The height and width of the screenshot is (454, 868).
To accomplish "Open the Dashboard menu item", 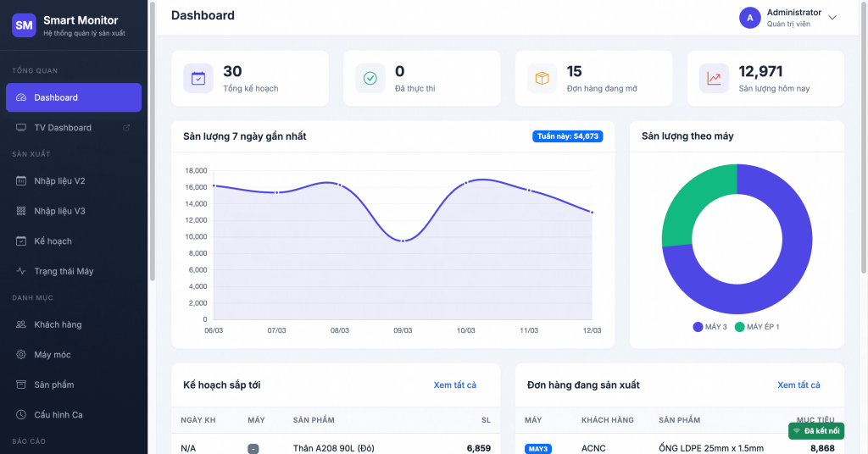I will [x=74, y=97].
